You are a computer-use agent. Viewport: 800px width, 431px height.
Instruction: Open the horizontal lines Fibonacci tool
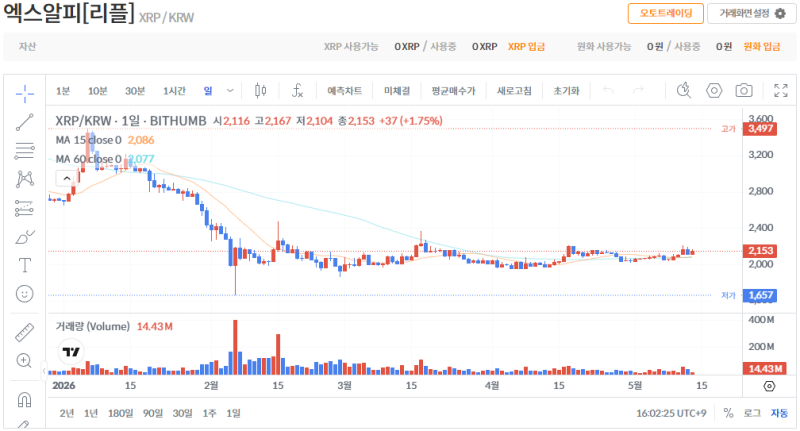tap(24, 150)
